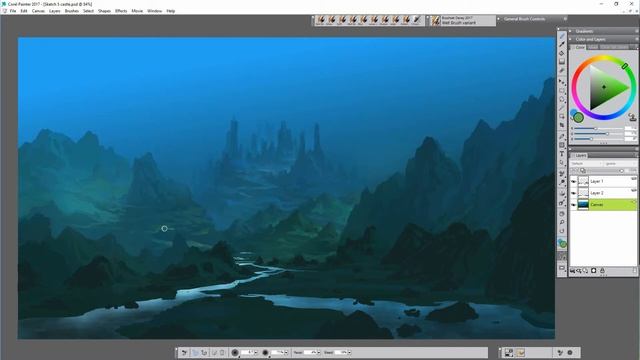Open the Canvas menu
Image resolution: width=640 pixels, height=360 pixels.
[38, 11]
